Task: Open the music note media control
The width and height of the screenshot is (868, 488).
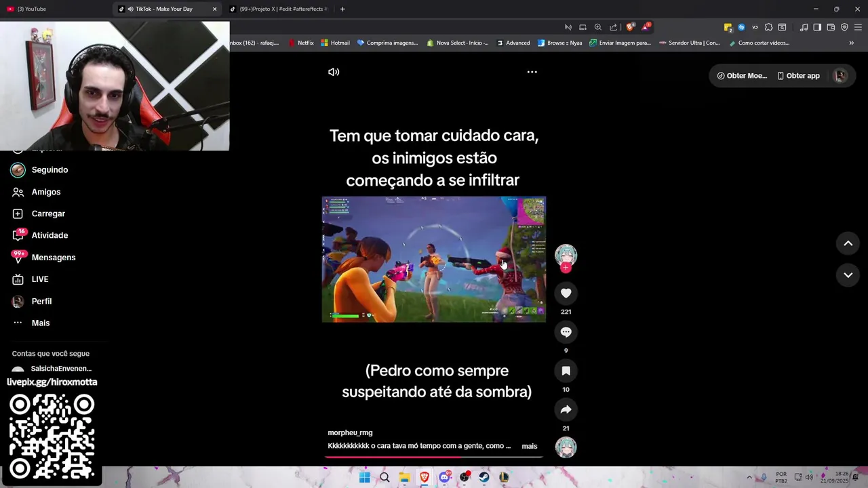Action: (804, 27)
